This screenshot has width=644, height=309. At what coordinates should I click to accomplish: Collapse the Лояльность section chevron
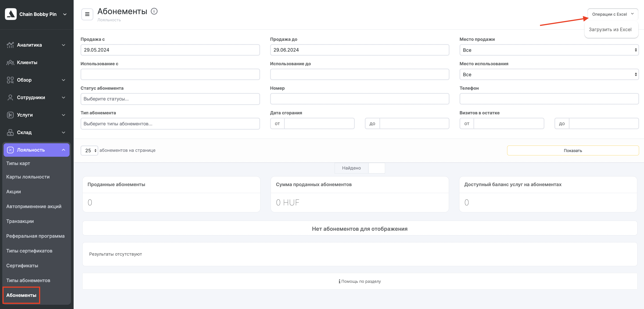tap(64, 150)
